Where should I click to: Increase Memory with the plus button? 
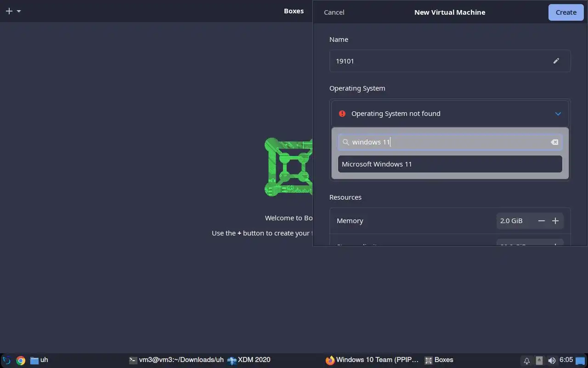(555, 221)
